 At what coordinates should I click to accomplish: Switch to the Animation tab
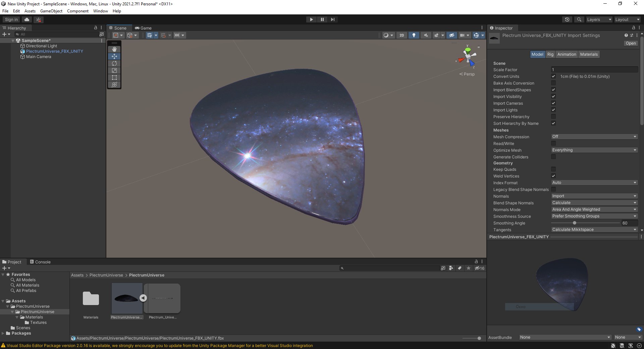tap(567, 54)
